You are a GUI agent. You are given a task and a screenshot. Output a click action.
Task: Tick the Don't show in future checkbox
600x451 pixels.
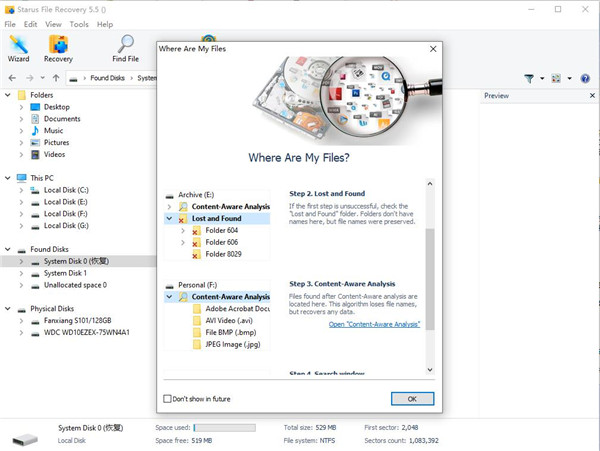pos(167,399)
